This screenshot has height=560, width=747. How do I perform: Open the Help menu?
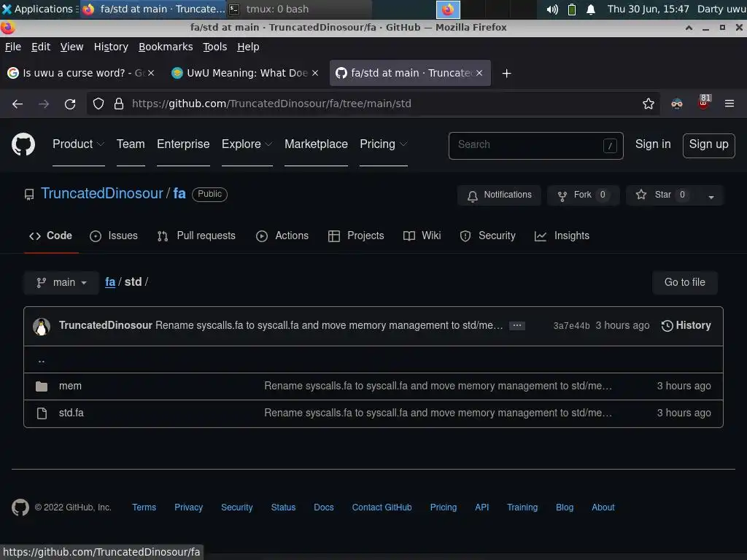[248, 47]
